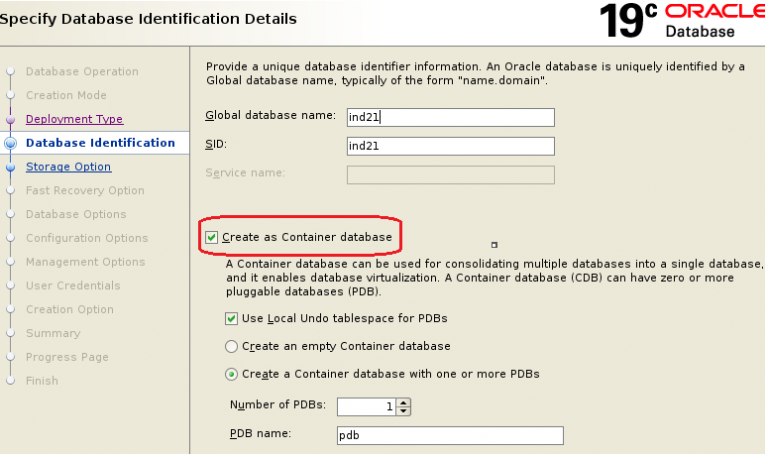Open the Storage Option step link
This screenshot has width=768, height=455.
tap(68, 167)
